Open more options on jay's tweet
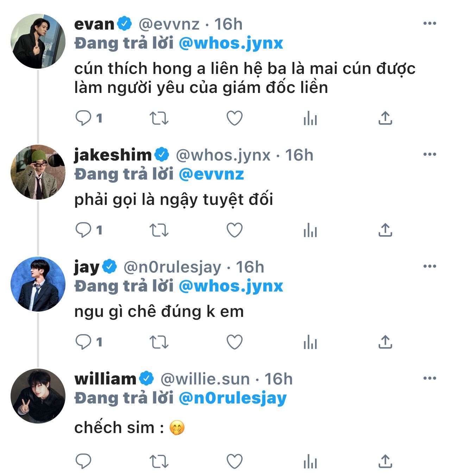This screenshot has width=452, height=476. [x=429, y=267]
